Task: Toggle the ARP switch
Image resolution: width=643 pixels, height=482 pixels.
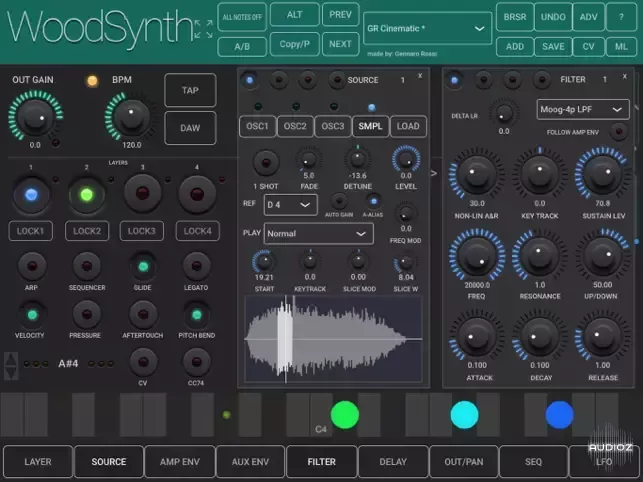Action: (x=32, y=266)
